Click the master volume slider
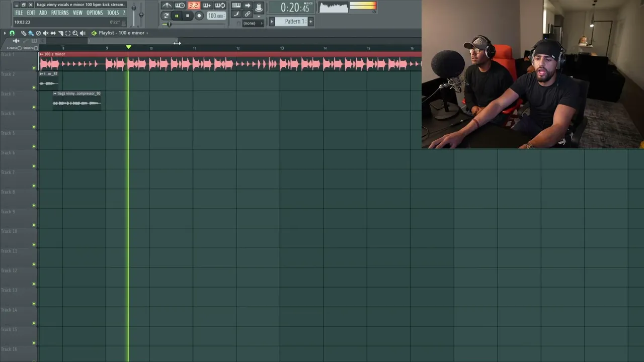Viewport: 644px width, 362px height. pyautogui.click(x=134, y=13)
